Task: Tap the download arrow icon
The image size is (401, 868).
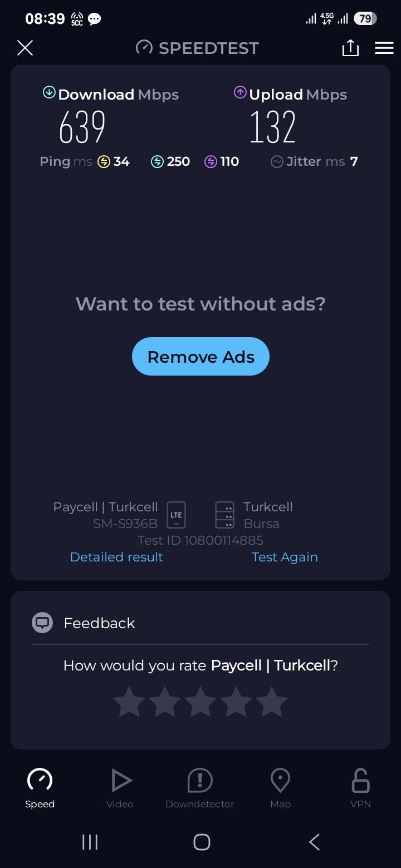Action: (x=49, y=92)
